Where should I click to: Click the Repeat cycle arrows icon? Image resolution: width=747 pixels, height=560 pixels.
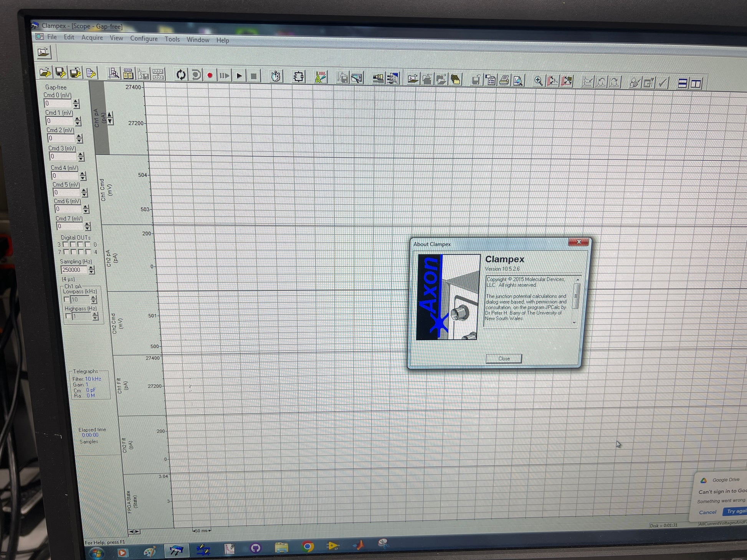pyautogui.click(x=180, y=74)
